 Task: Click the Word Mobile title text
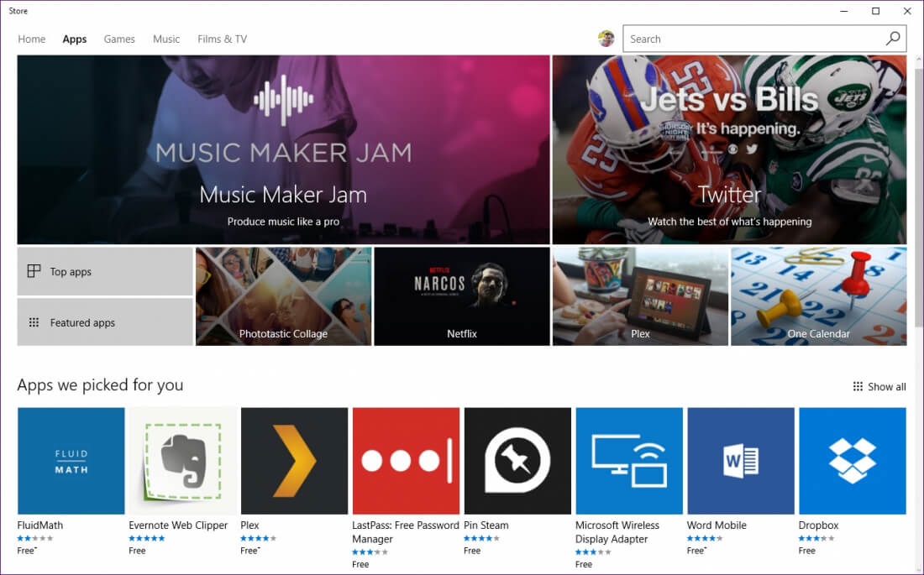tap(717, 525)
